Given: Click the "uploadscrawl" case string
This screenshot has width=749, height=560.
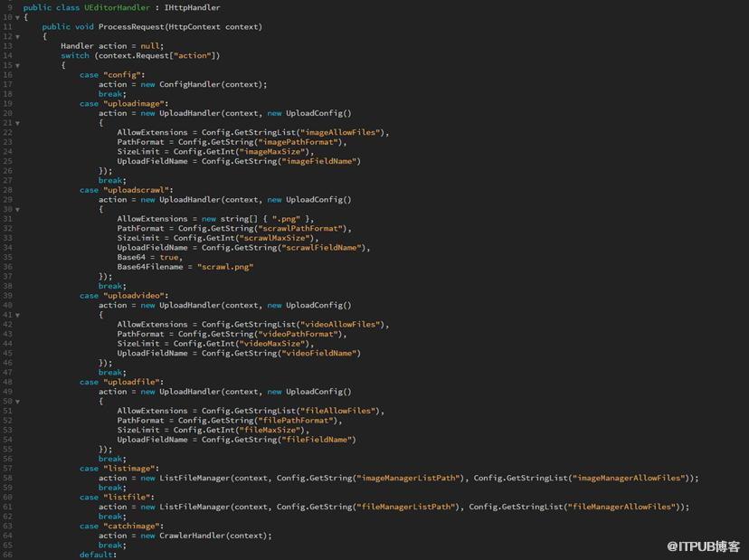Looking at the screenshot, I should [x=136, y=190].
